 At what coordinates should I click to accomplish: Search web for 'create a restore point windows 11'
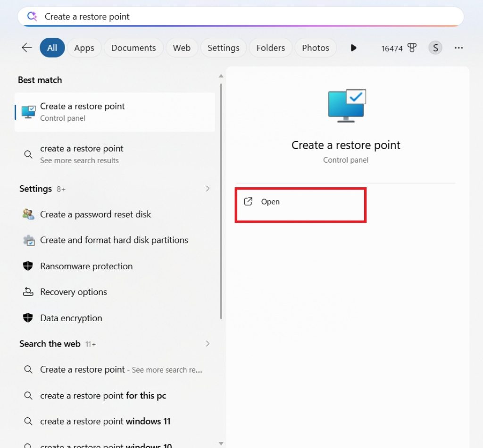point(115,421)
